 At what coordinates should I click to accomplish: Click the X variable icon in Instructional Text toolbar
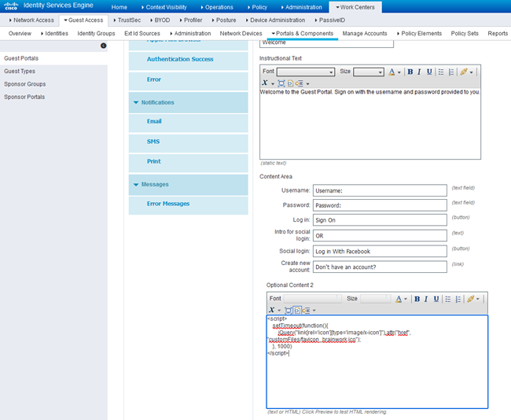265,83
